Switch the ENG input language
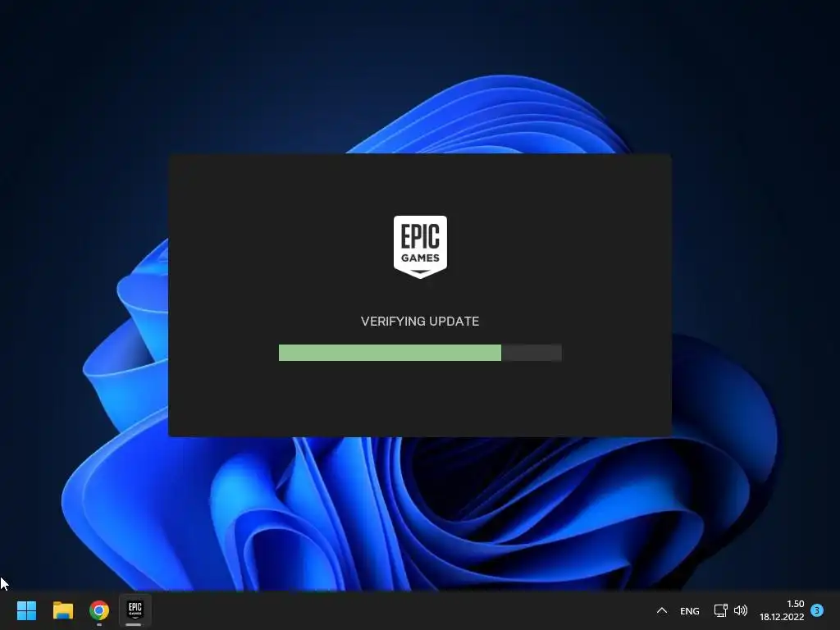The height and width of the screenshot is (630, 840). point(689,610)
